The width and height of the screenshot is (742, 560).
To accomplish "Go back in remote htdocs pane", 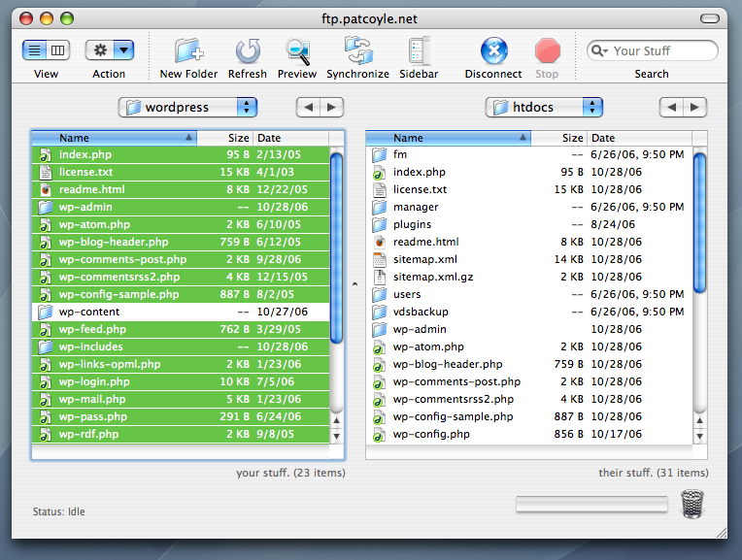I will (671, 108).
